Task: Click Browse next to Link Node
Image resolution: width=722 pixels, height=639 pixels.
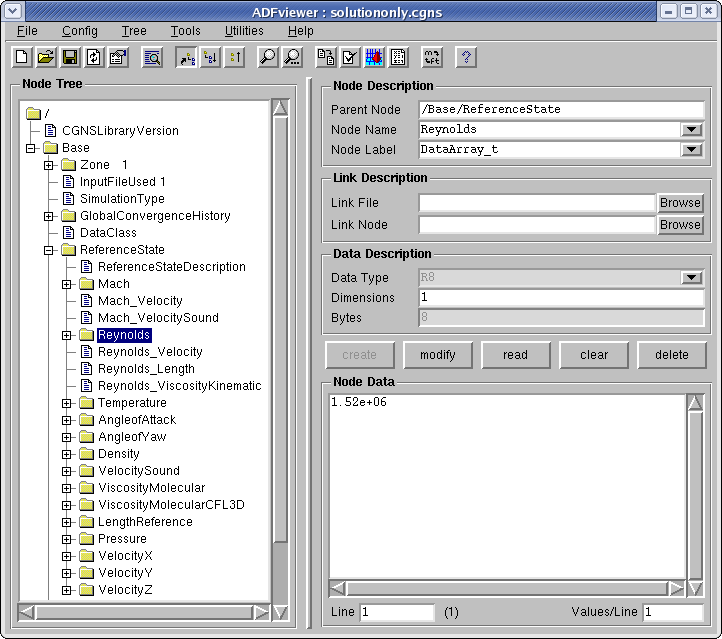Action: [x=680, y=225]
